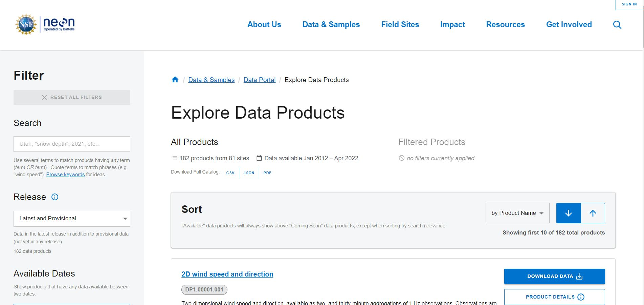644x305 pixels.
Task: Open the sort by Product Name dropdown
Action: tap(517, 213)
